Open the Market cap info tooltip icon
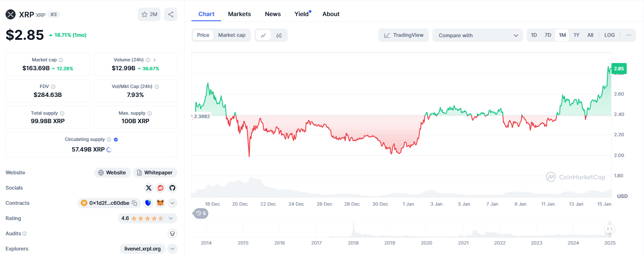The width and height of the screenshot is (644, 256). pyautogui.click(x=61, y=60)
